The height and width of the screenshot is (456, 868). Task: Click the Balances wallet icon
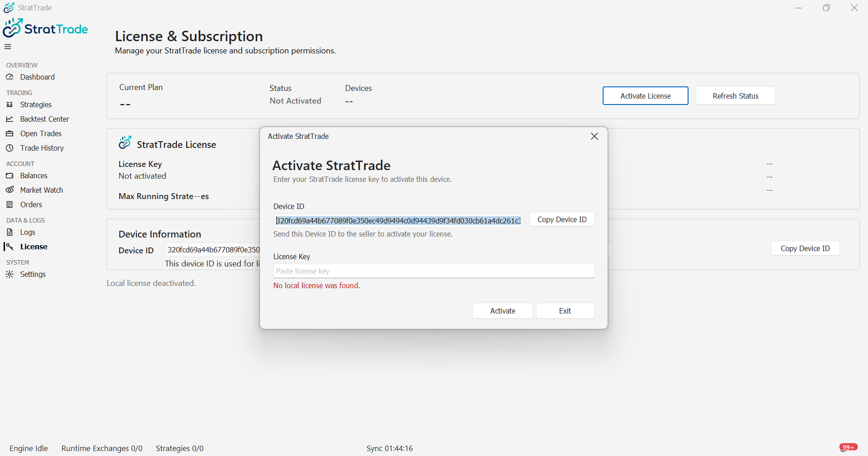coord(9,176)
